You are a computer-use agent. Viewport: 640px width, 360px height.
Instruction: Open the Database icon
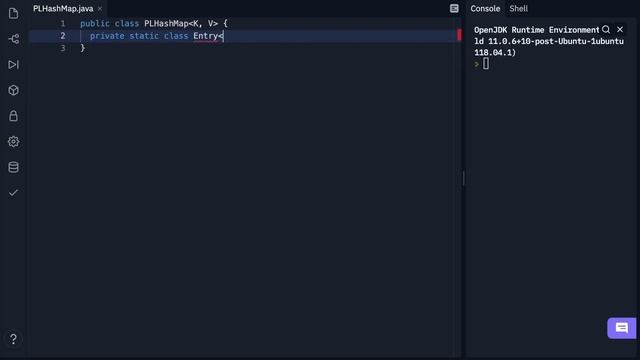(13, 167)
